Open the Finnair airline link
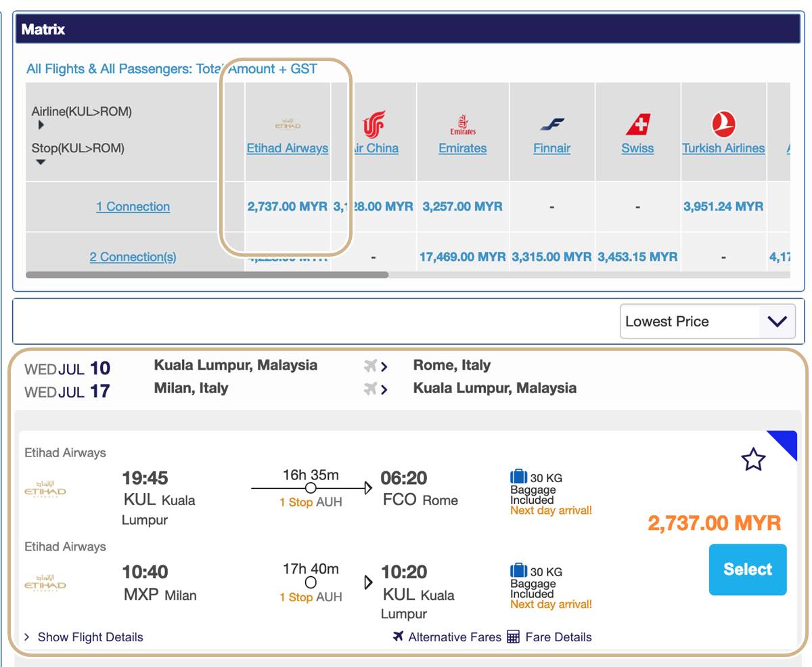 [552, 148]
